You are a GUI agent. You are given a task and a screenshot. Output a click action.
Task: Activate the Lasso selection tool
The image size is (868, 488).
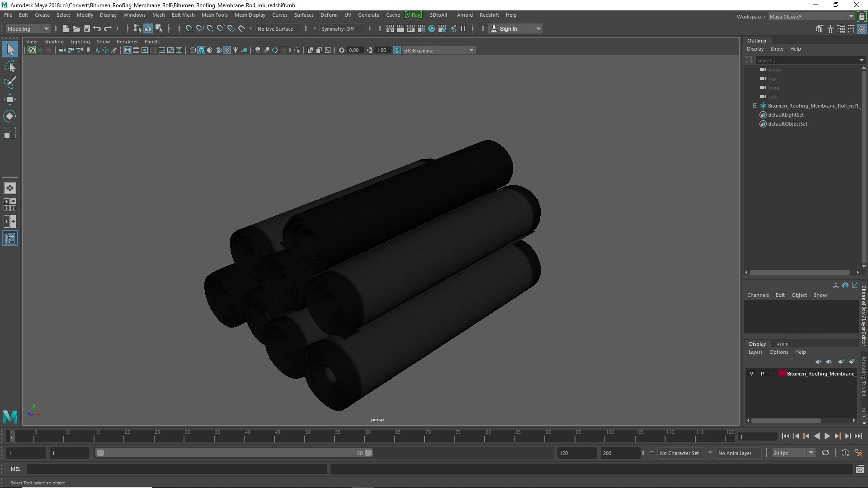click(x=10, y=66)
